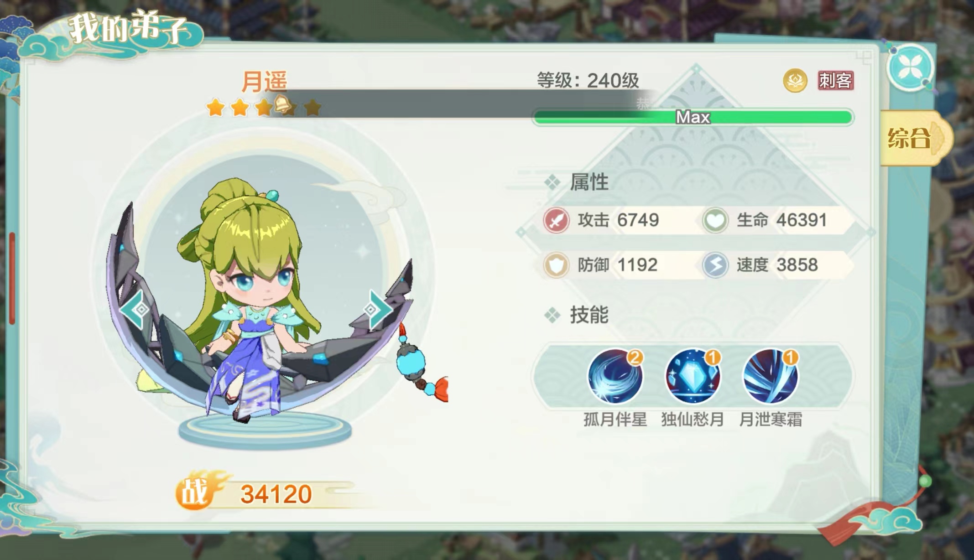Click the gold lotus badge icon
The width and height of the screenshot is (974, 560).
pos(795,81)
